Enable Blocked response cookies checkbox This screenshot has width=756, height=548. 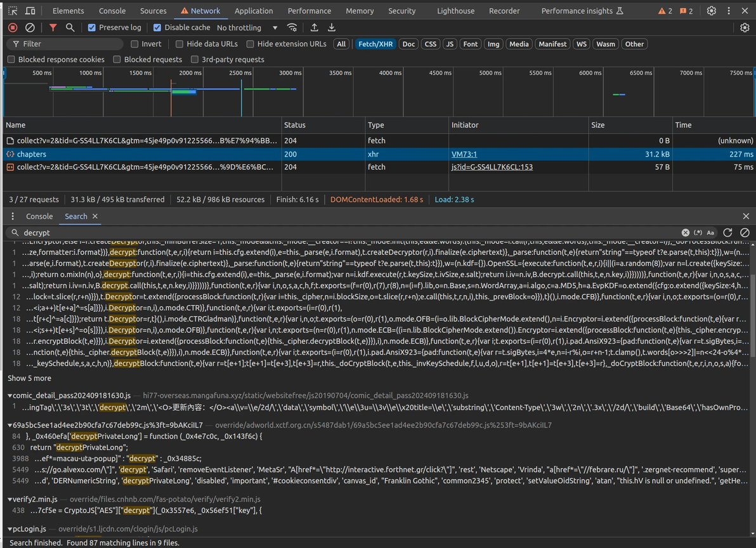coord(11,59)
